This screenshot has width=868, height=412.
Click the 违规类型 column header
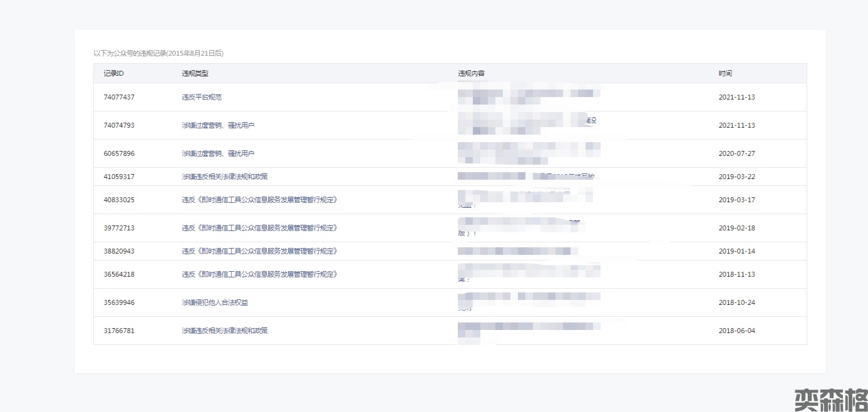(195, 73)
